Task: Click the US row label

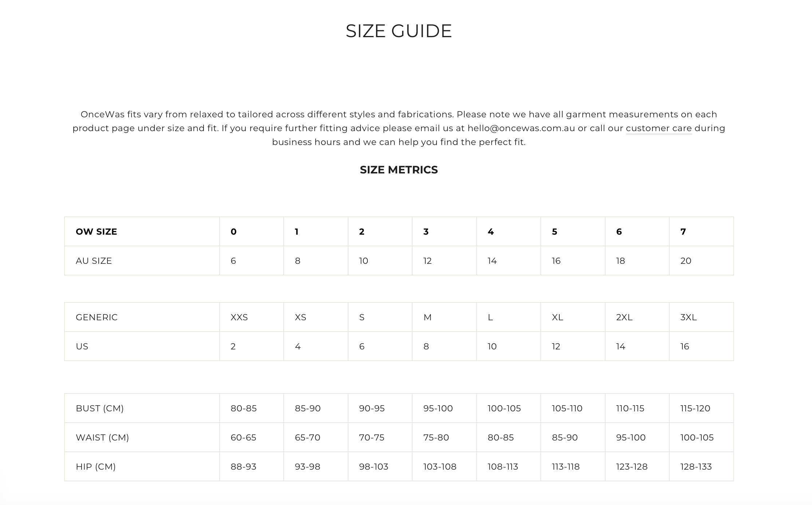Action: [x=82, y=347]
